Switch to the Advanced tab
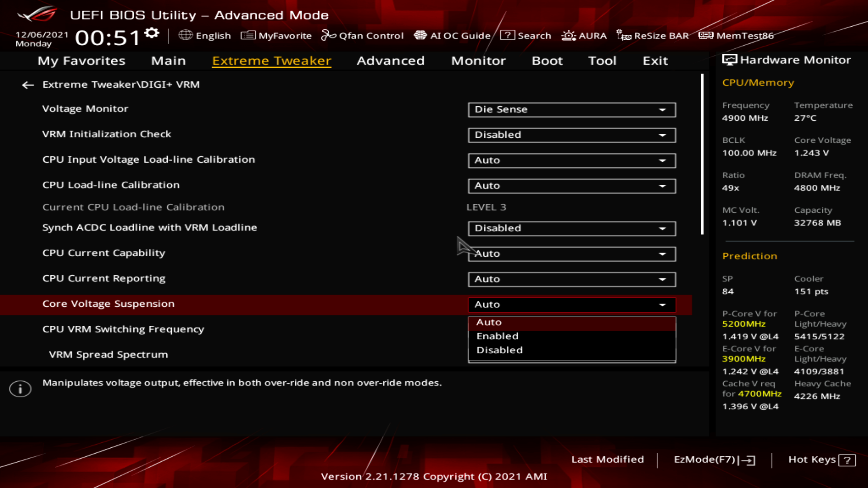Image resolution: width=868 pixels, height=488 pixels. coord(390,61)
